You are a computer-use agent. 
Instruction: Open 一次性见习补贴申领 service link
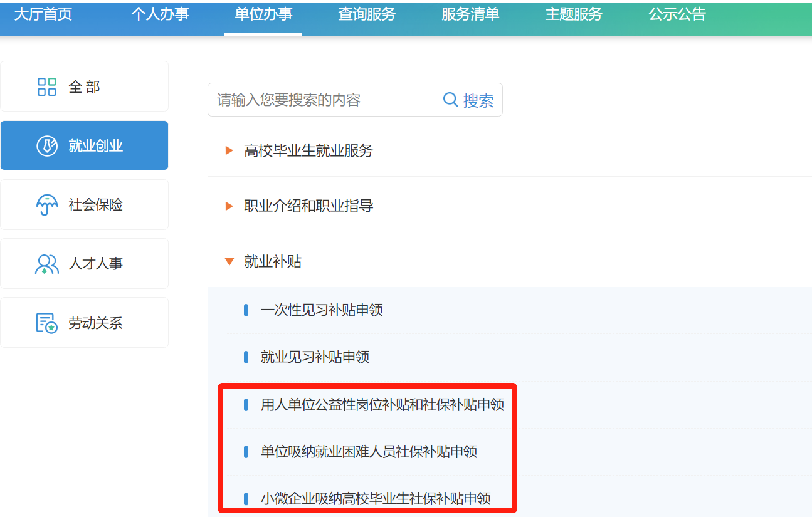pos(322,310)
